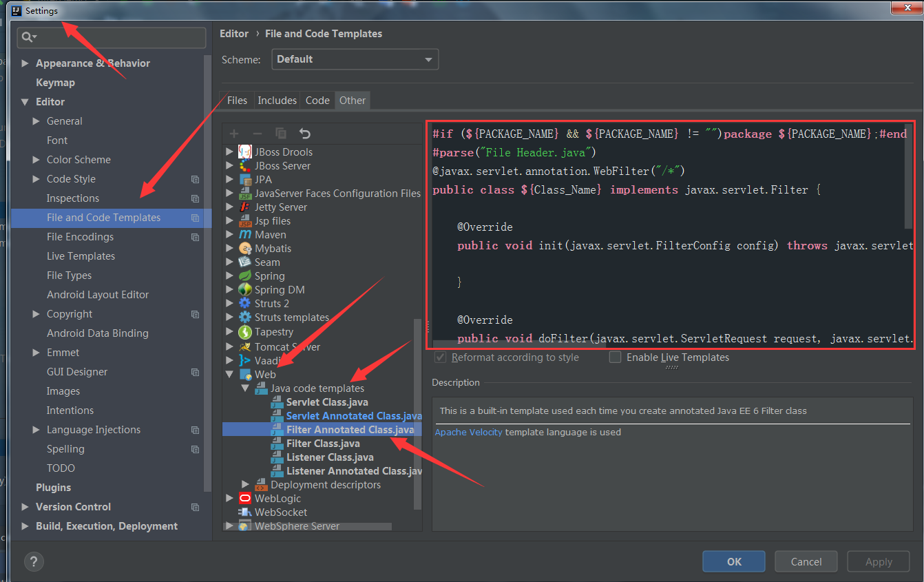Viewport: 924px width, 582px height.
Task: Open Plugins settings
Action: coord(53,487)
